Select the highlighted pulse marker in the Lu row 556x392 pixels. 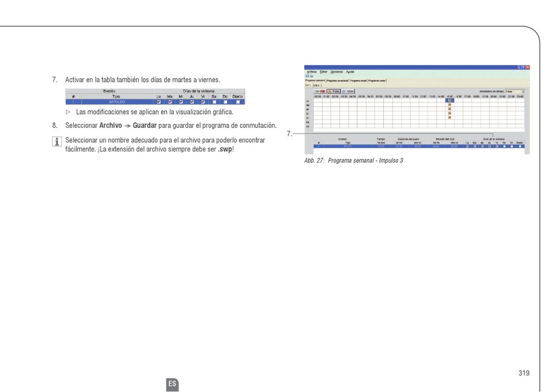pos(449,100)
